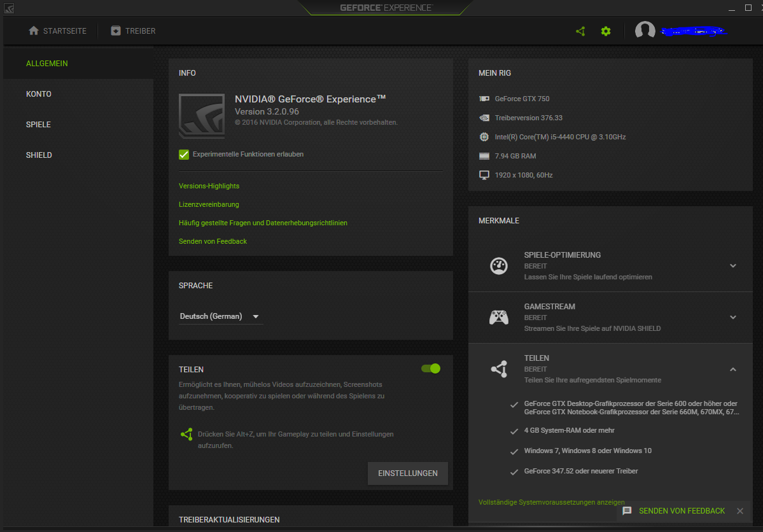Click the Einstellungen button in Teilen
This screenshot has width=763, height=532.
click(408, 473)
